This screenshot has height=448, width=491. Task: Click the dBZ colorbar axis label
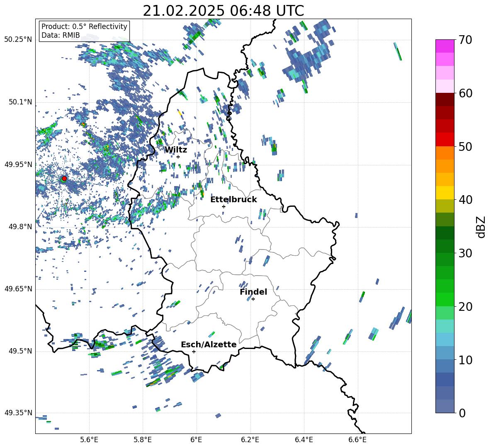[481, 227]
